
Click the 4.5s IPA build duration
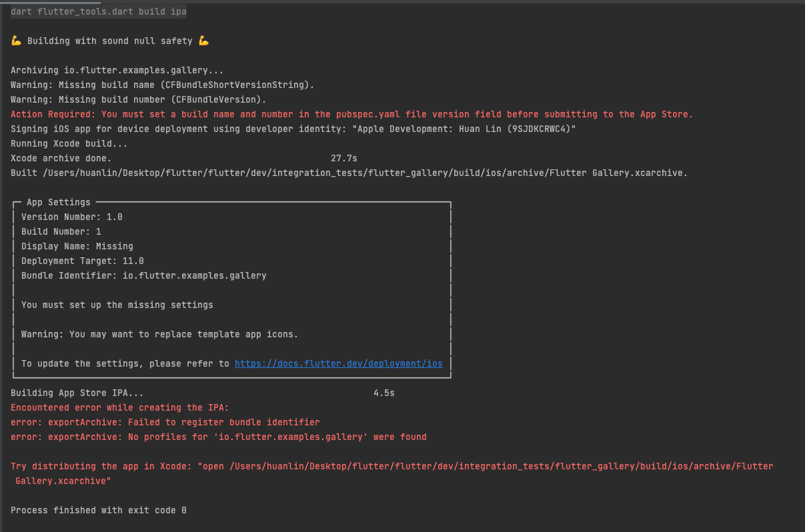384,393
